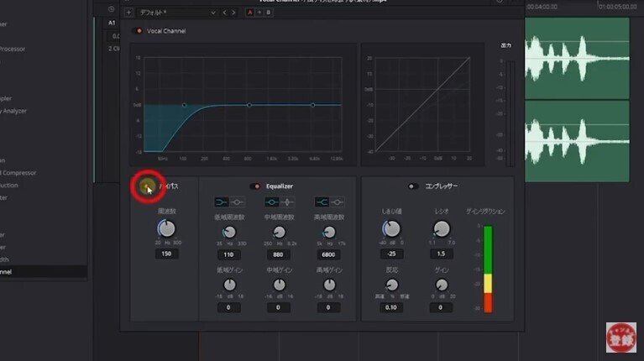Viewport: 644px width, 361px height.
Task: Click the 高域周波数 knob
Action: 329,233
